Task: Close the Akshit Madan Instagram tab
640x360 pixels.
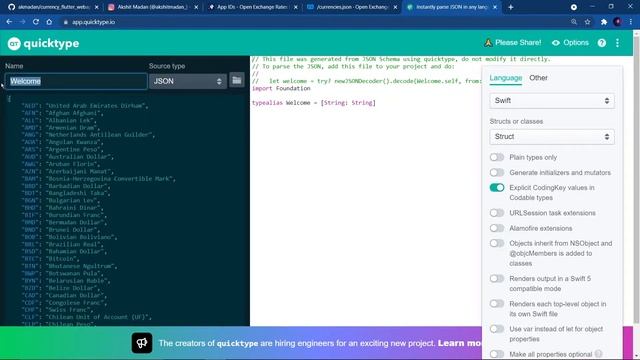Action: [x=196, y=7]
